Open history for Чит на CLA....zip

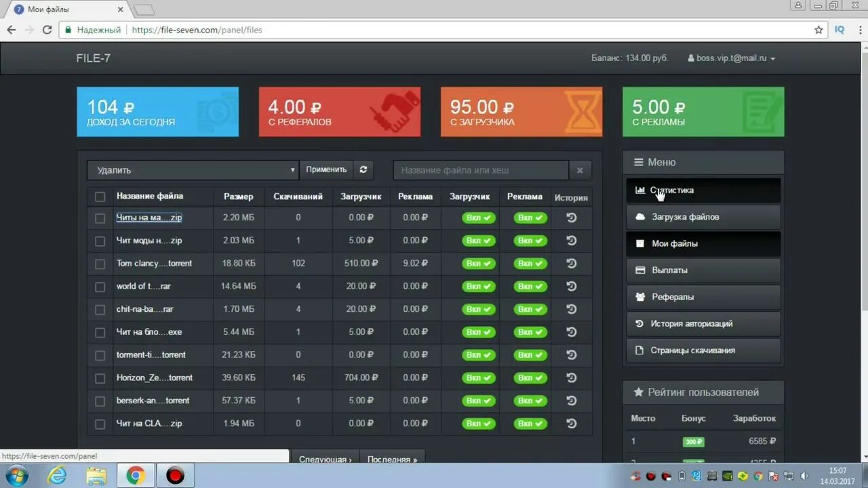coord(571,424)
